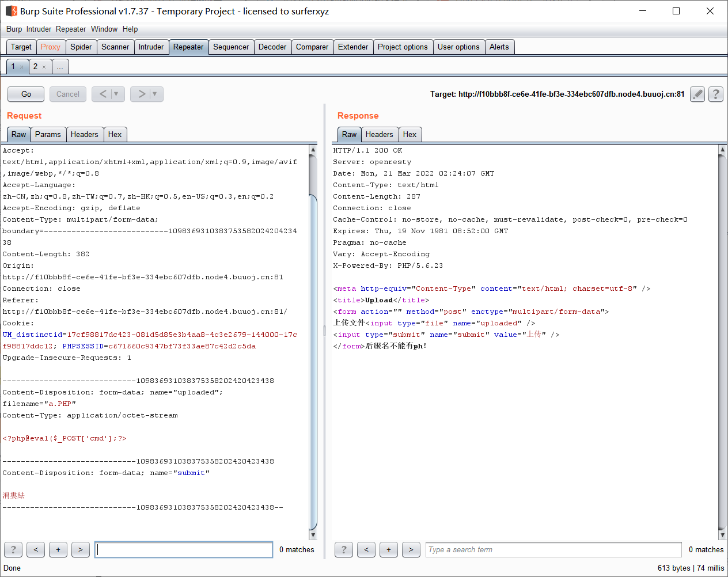The height and width of the screenshot is (577, 728).
Task: Click the request scrollbar up arrow
Action: (x=313, y=149)
